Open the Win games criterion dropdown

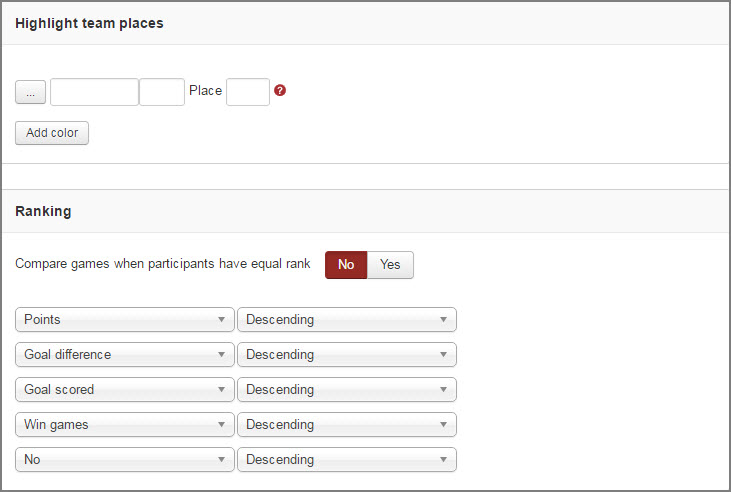[x=124, y=424]
